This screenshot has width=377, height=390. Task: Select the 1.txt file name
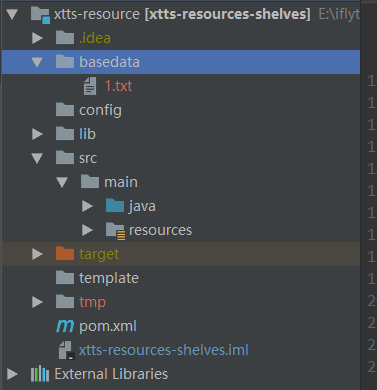coord(118,86)
